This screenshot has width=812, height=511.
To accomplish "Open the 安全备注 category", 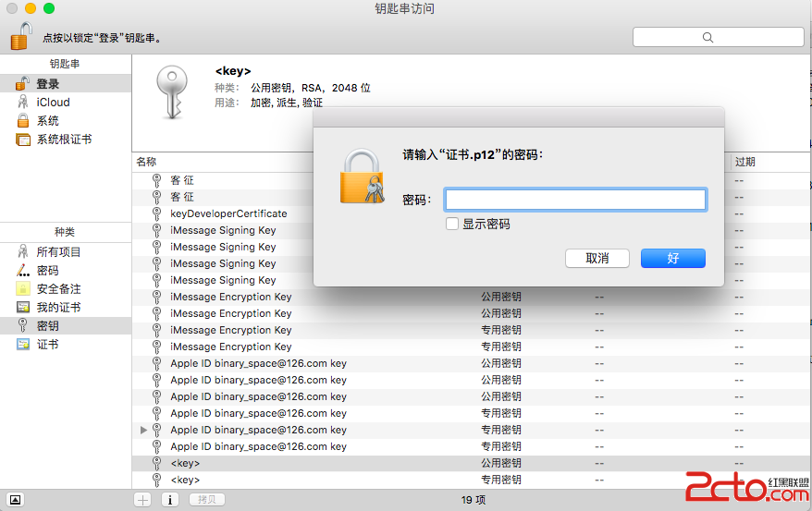I will (x=66, y=288).
